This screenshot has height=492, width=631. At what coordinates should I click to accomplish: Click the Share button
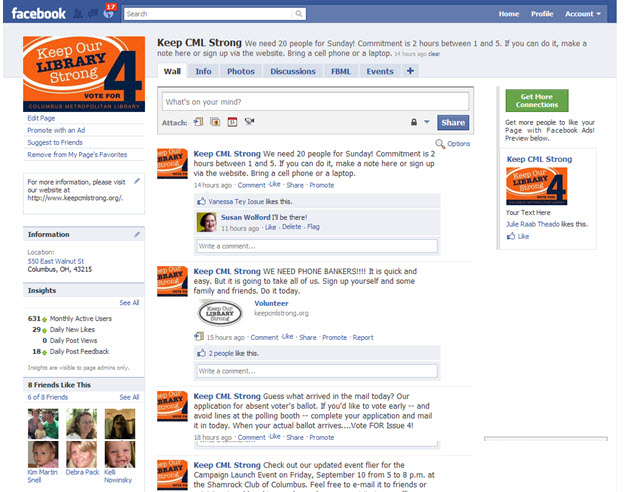(453, 122)
